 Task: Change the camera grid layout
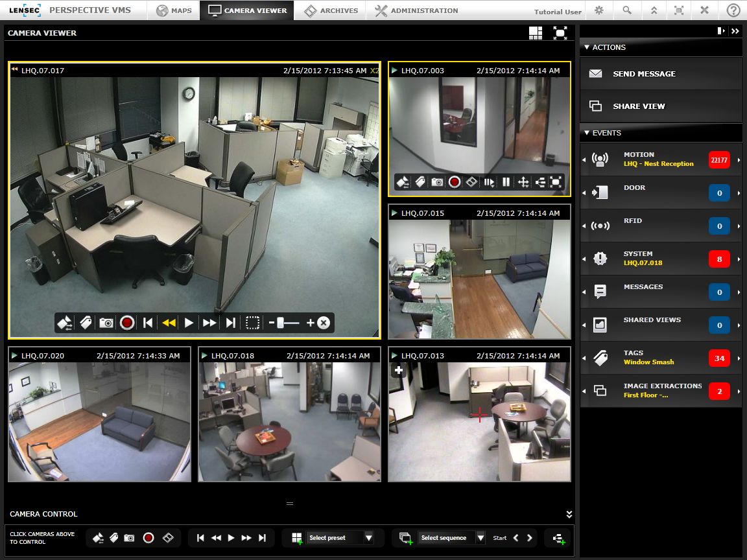(536, 33)
